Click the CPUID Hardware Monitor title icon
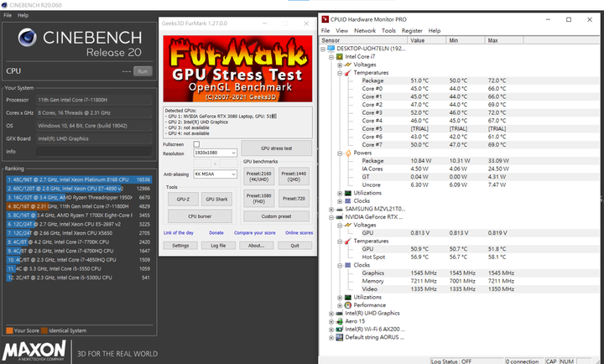The image size is (604, 364). click(x=325, y=19)
